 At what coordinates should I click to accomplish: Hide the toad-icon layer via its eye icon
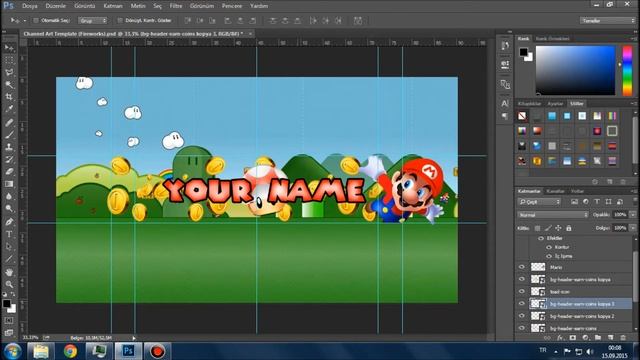(x=522, y=291)
